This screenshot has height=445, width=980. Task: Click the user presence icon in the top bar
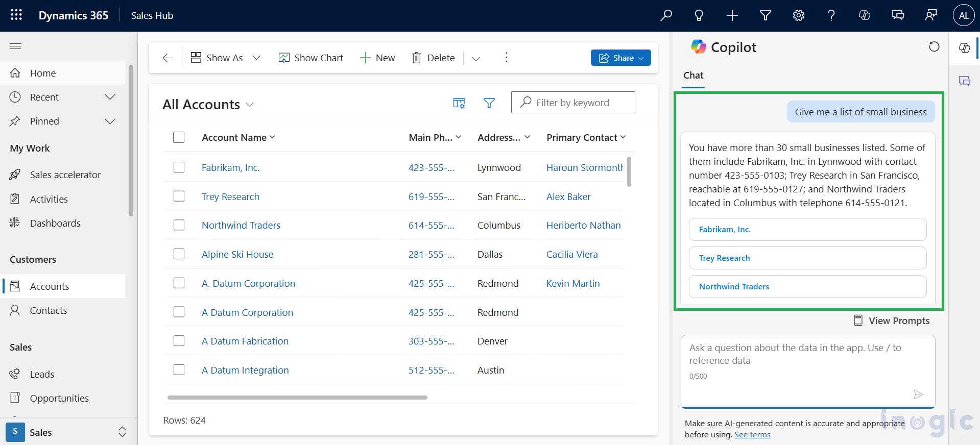pyautogui.click(x=931, y=15)
